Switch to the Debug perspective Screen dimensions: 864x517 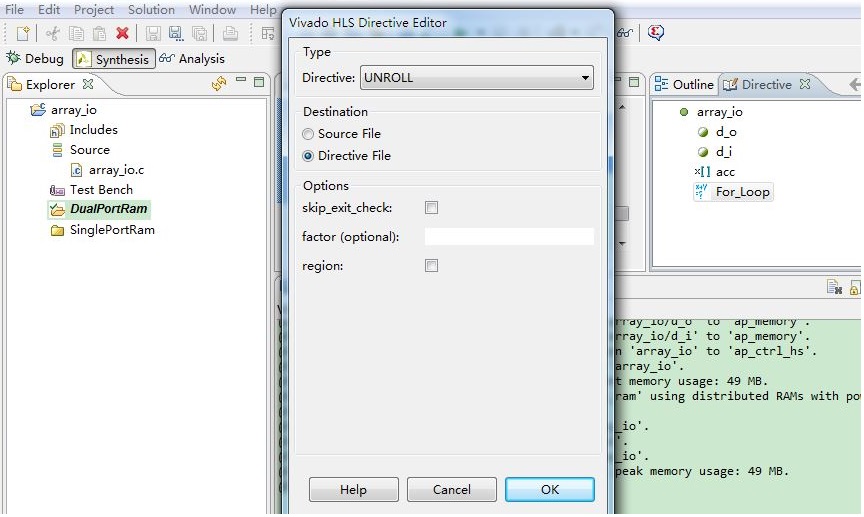click(35, 59)
